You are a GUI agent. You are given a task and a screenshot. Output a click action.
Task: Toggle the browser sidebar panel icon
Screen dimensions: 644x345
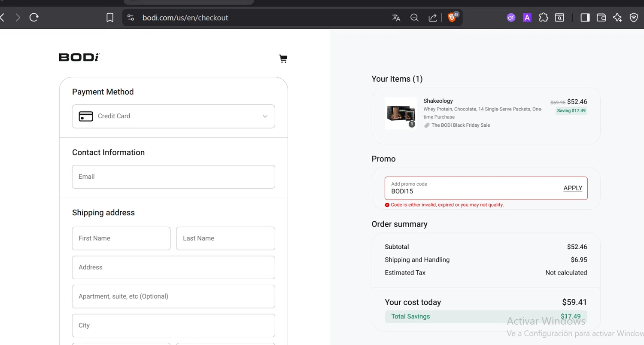coord(585,18)
